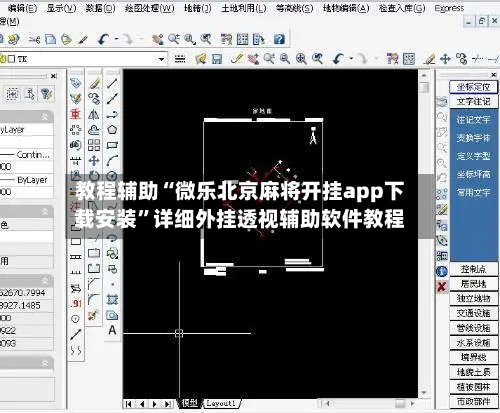500x413 pixels.
Task: Click the red '重' CASS tool icon
Action: pyautogui.click(x=76, y=114)
